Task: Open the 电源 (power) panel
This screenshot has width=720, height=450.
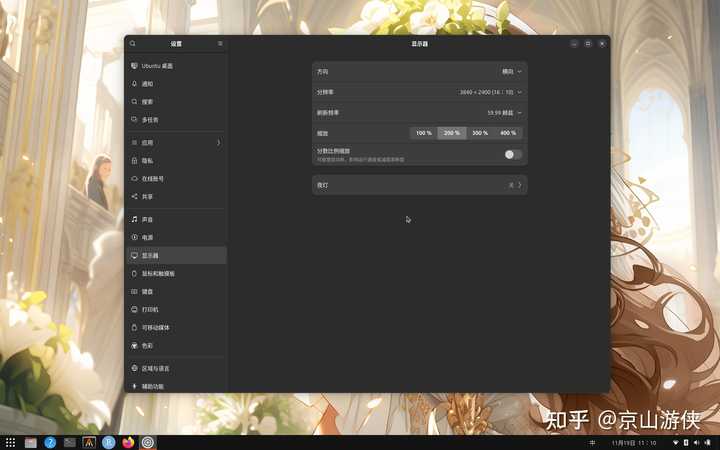Action: (x=177, y=237)
